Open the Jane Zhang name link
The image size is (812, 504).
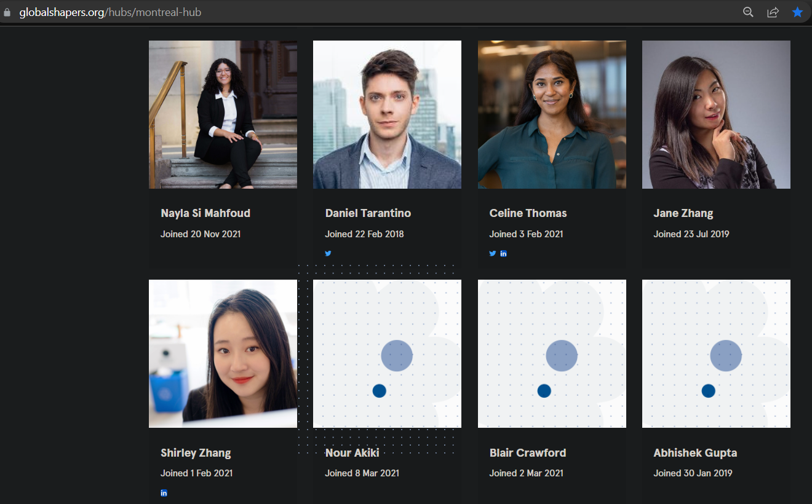tap(683, 214)
